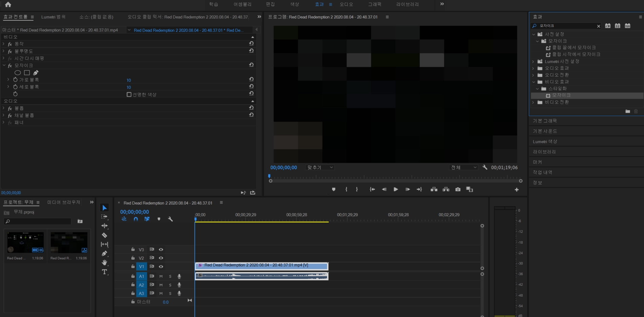Collapse the 비디오 효과 folder
Screen dimensions: 644x317
(x=533, y=82)
